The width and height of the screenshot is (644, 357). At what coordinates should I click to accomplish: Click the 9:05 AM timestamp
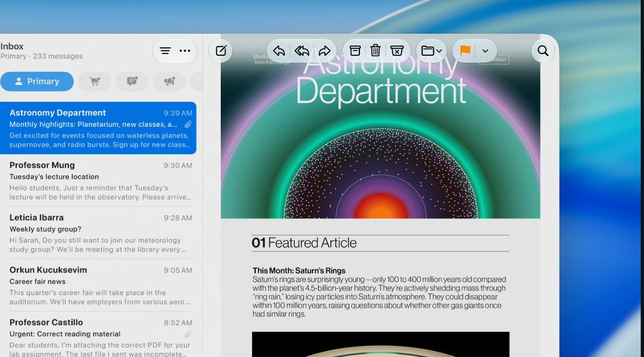point(178,270)
